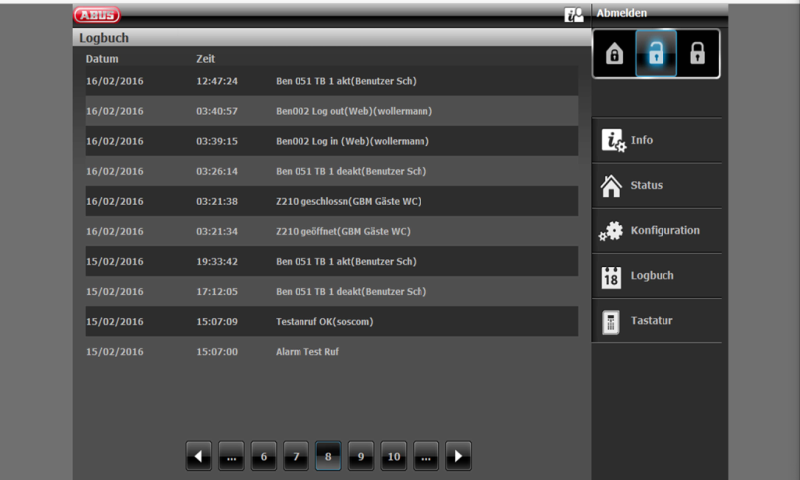Open Logbuch via the calendar icon
Image resolution: width=800 pixels, height=480 pixels.
611,276
